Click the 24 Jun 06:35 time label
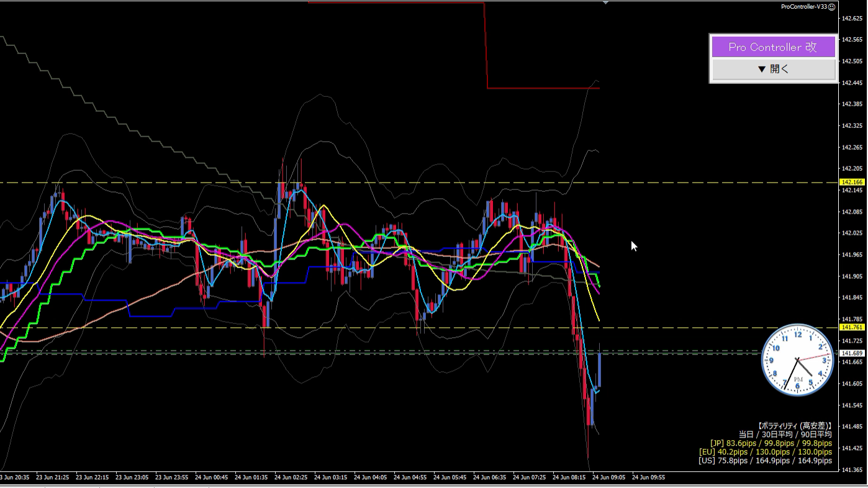Viewport: 868px width, 488px height. click(x=490, y=477)
